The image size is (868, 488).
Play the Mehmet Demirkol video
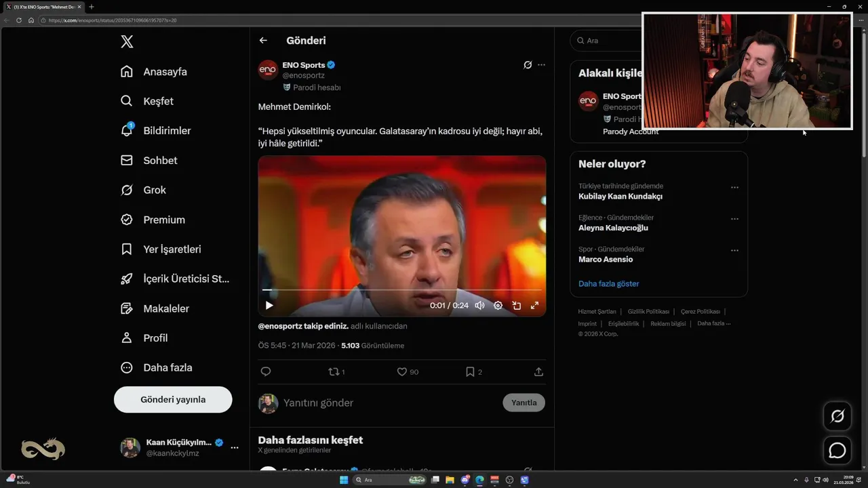(x=269, y=306)
